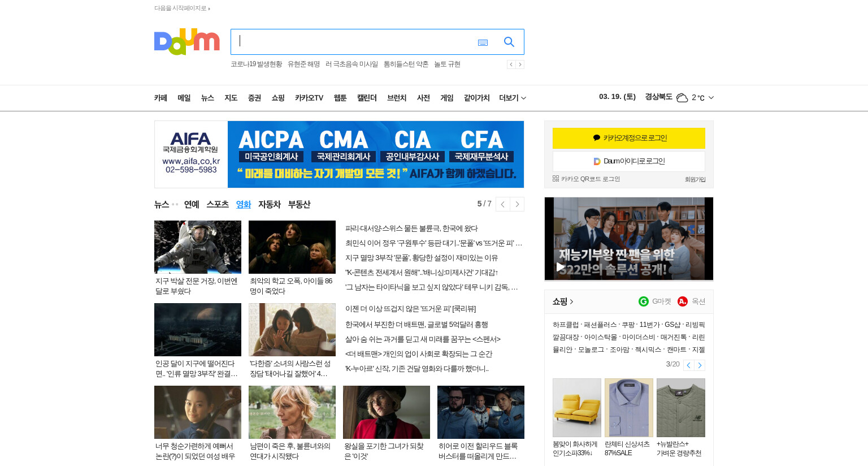Switch to the 연예 news tab
This screenshot has width=868, height=466.
coord(192,204)
